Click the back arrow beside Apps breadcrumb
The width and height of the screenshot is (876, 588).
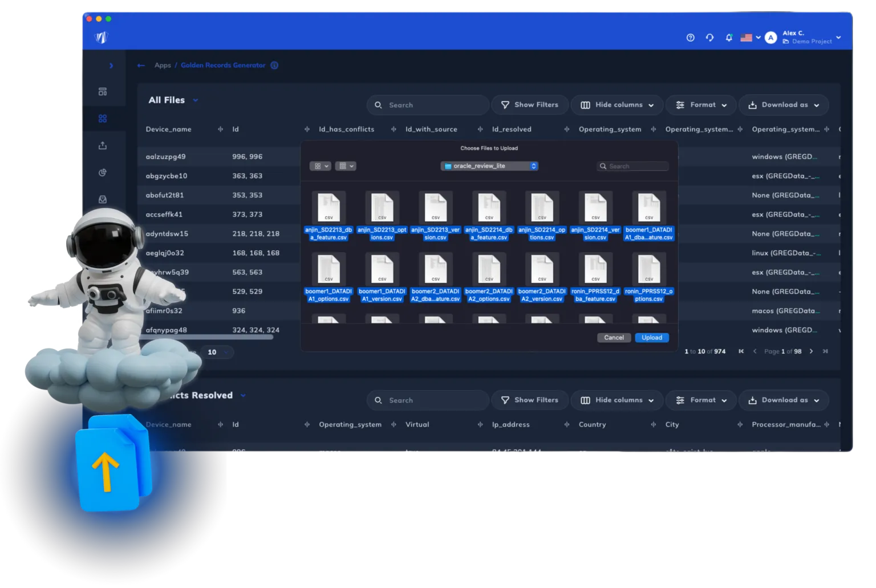pos(141,66)
